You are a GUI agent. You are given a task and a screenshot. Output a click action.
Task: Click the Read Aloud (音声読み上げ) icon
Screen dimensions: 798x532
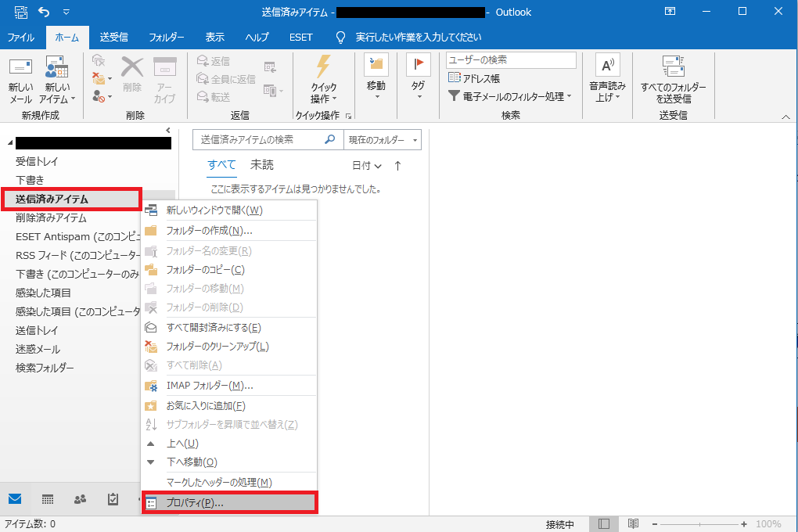[x=608, y=65]
